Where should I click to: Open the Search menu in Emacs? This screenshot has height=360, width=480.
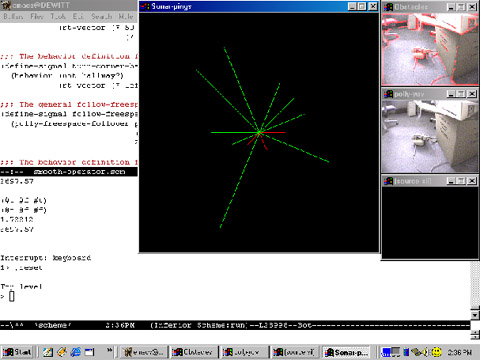[x=101, y=16]
